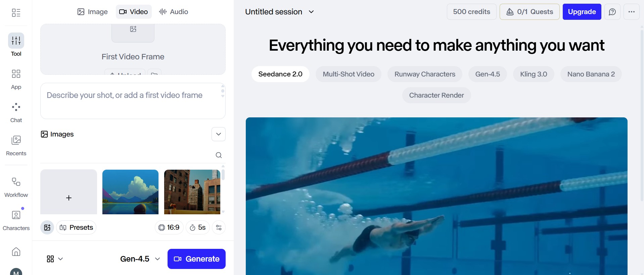Open the App section icon
This screenshot has width=644, height=275.
[16, 74]
